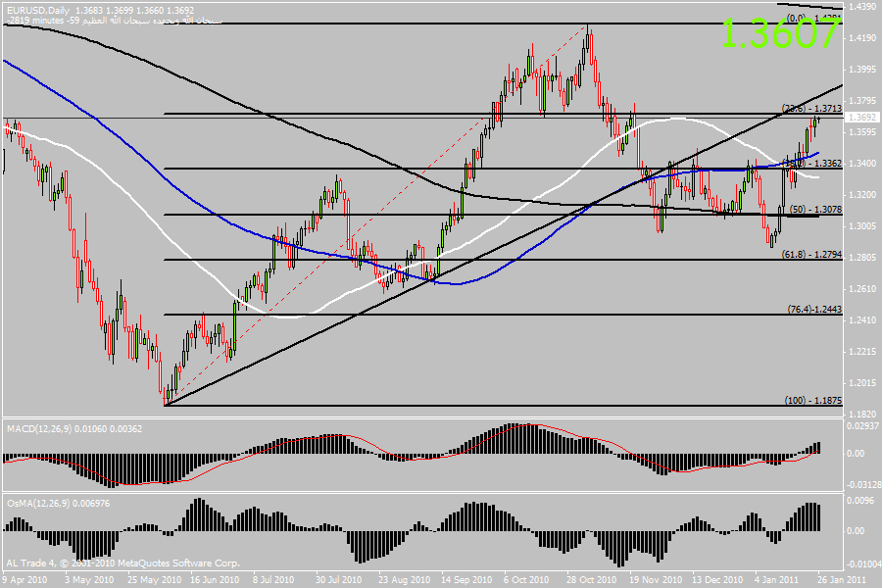This screenshot has width=882, height=588.
Task: Select the 50 Fibonacci level label at 1.3078
Action: pos(815,210)
